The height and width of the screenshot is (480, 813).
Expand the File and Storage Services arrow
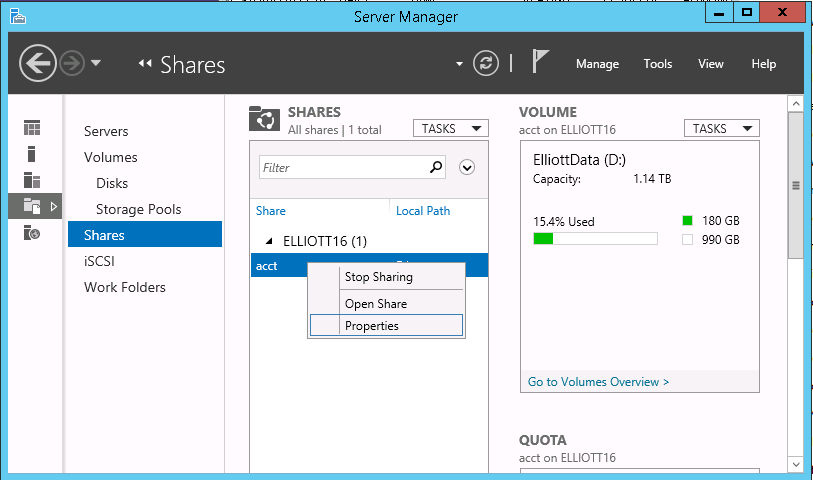(x=53, y=206)
